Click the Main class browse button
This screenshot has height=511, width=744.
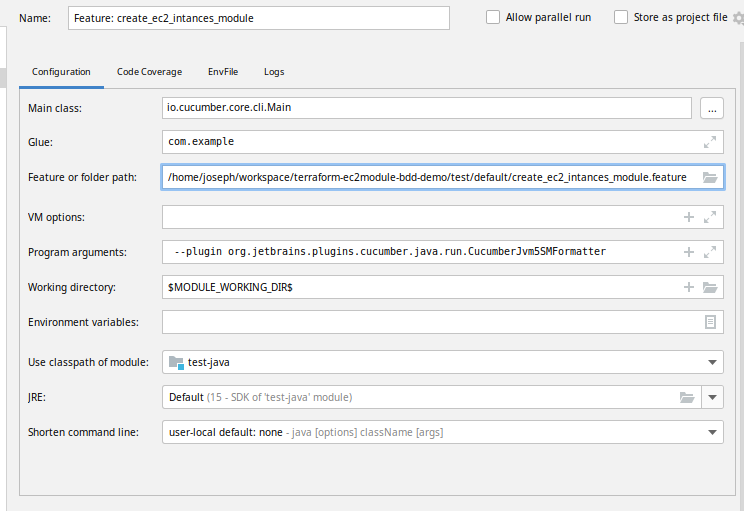click(711, 107)
